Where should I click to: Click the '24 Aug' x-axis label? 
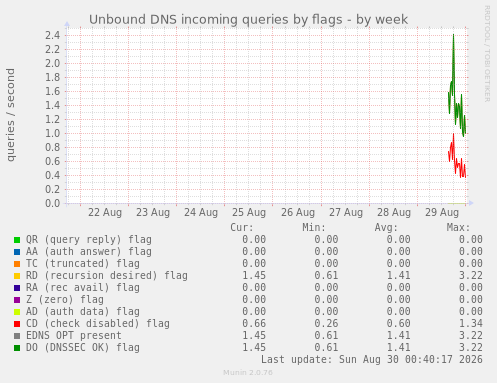(201, 212)
